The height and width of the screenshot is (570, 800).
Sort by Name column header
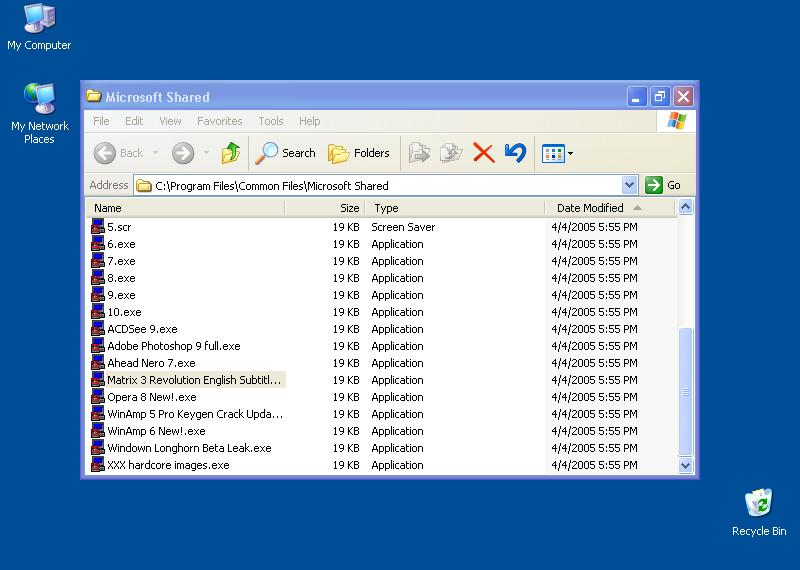point(185,208)
